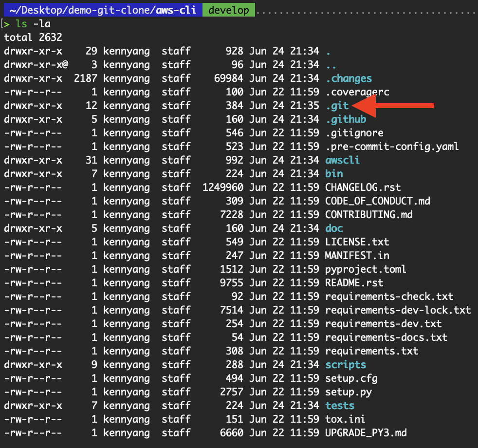Click the .github directory name
478x448 pixels.
[346, 119]
